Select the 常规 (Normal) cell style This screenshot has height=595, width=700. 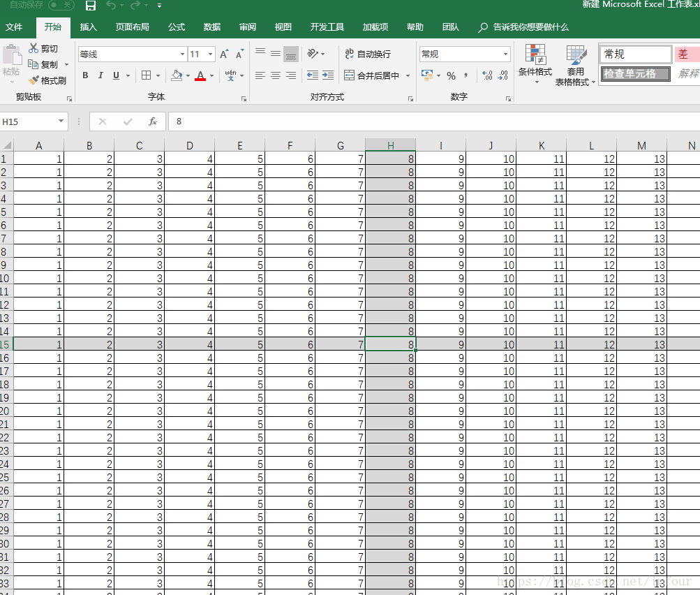click(636, 54)
